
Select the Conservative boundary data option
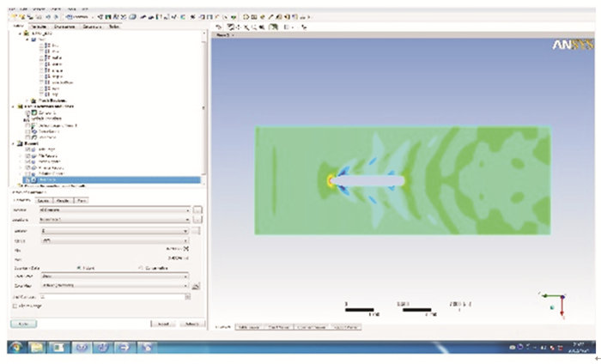(141, 267)
